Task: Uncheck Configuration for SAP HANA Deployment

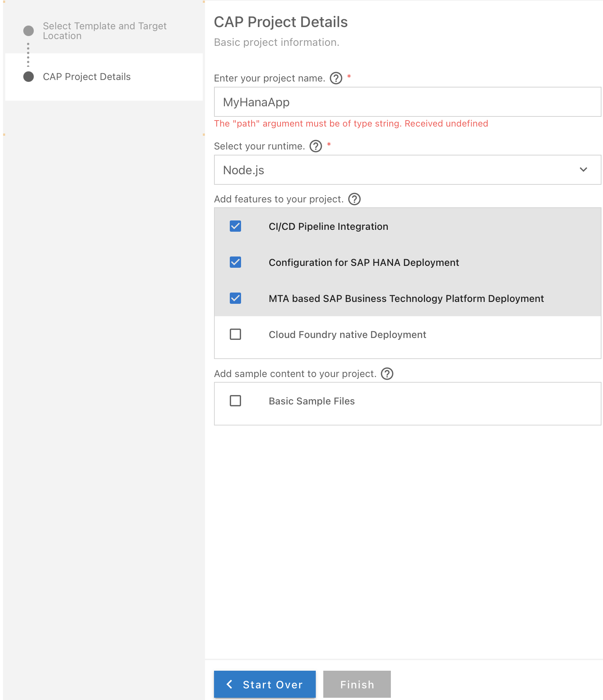Action: tap(235, 262)
